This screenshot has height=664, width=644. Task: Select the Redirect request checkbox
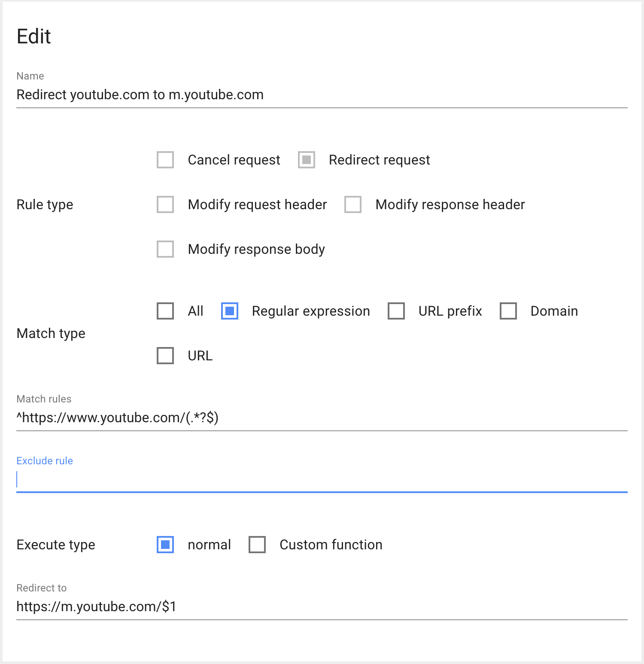point(307,160)
